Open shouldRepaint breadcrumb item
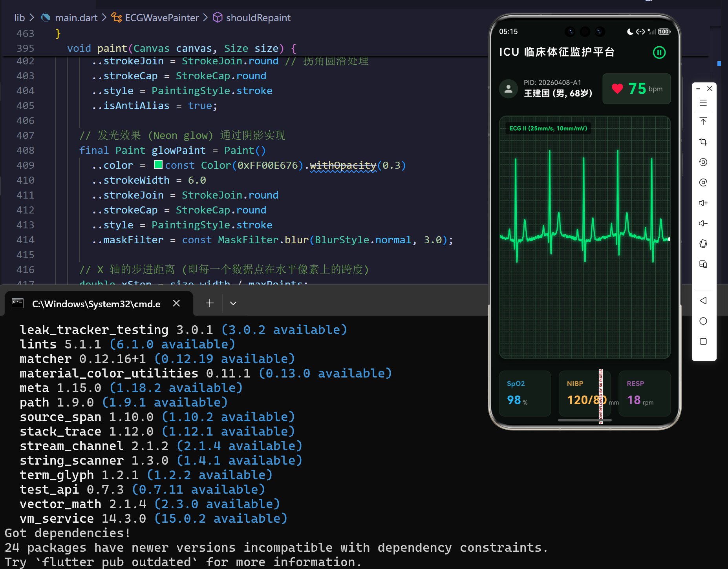Screen dimensions: 728x569 tap(258, 18)
